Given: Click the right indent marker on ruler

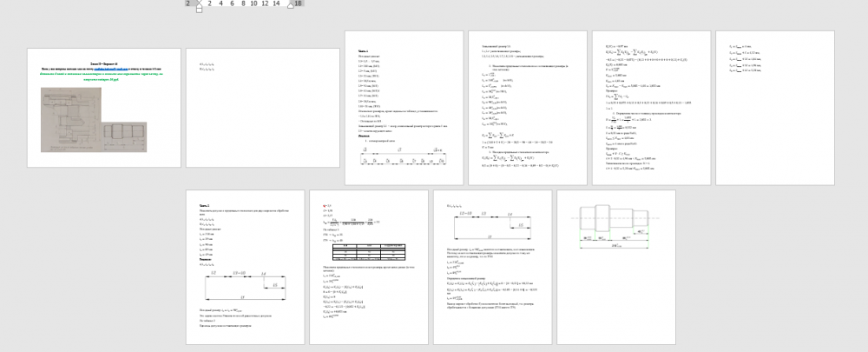Looking at the screenshot, I should click(x=290, y=6).
